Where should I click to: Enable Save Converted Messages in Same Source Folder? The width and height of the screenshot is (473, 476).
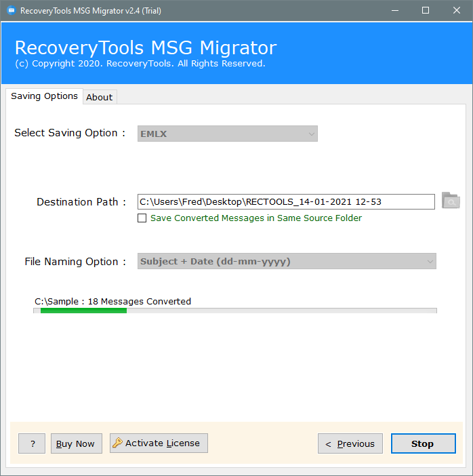click(142, 218)
